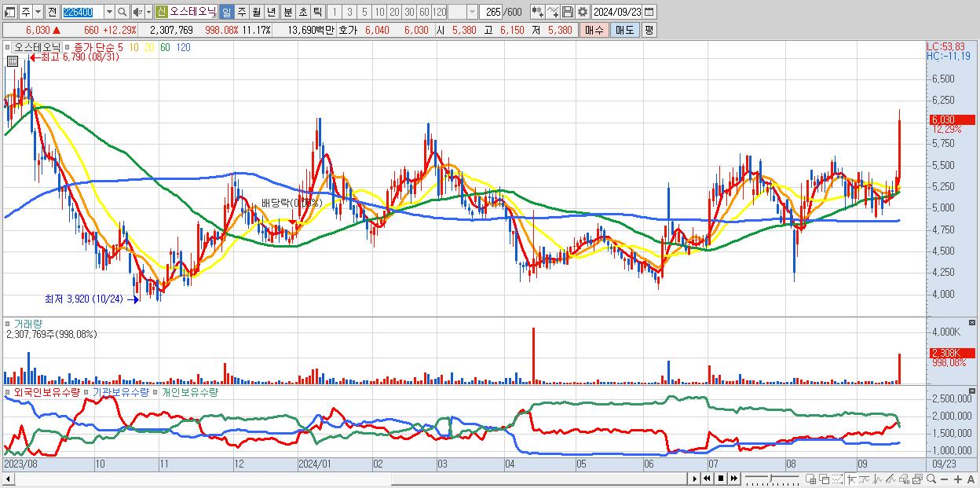Screen dimensions: 980x488
Task: Click the add candlestick chart icon
Action: click(x=537, y=12)
